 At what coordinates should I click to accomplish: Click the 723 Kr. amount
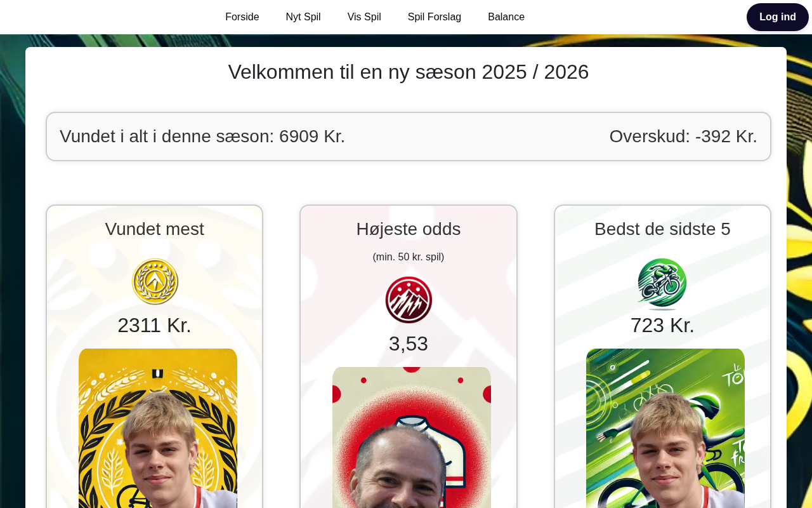point(662,325)
